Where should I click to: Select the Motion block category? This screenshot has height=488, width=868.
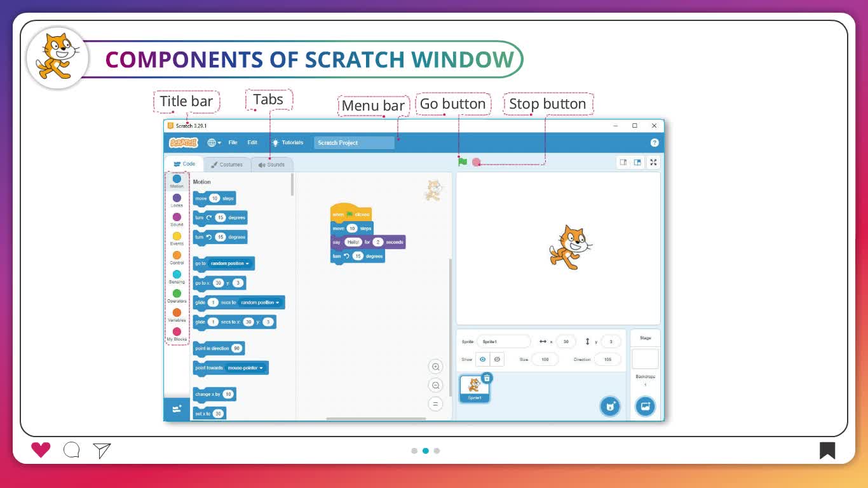tap(177, 182)
